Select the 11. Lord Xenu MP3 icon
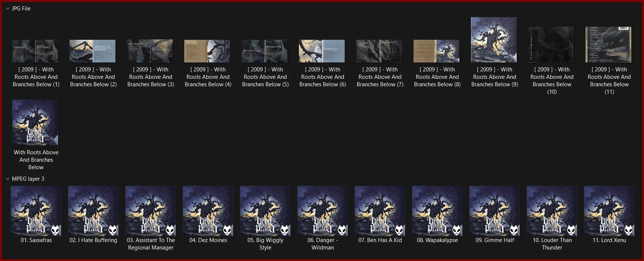644x261 pixels. [609, 211]
